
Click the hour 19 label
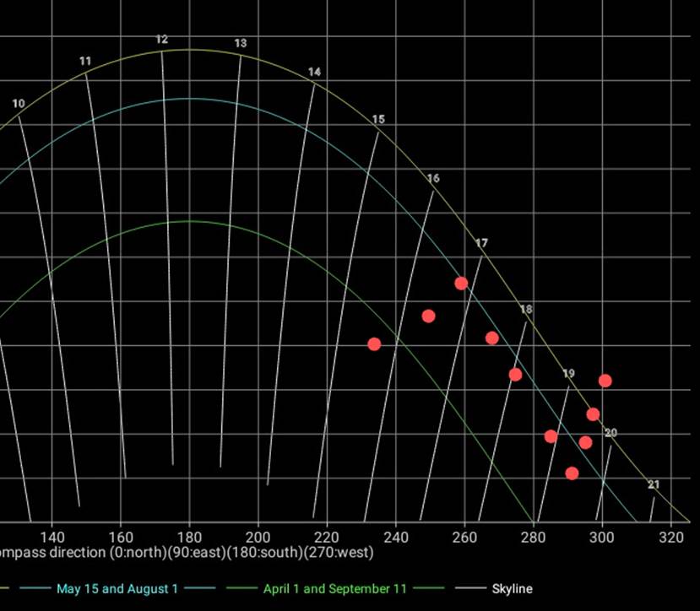(568, 374)
